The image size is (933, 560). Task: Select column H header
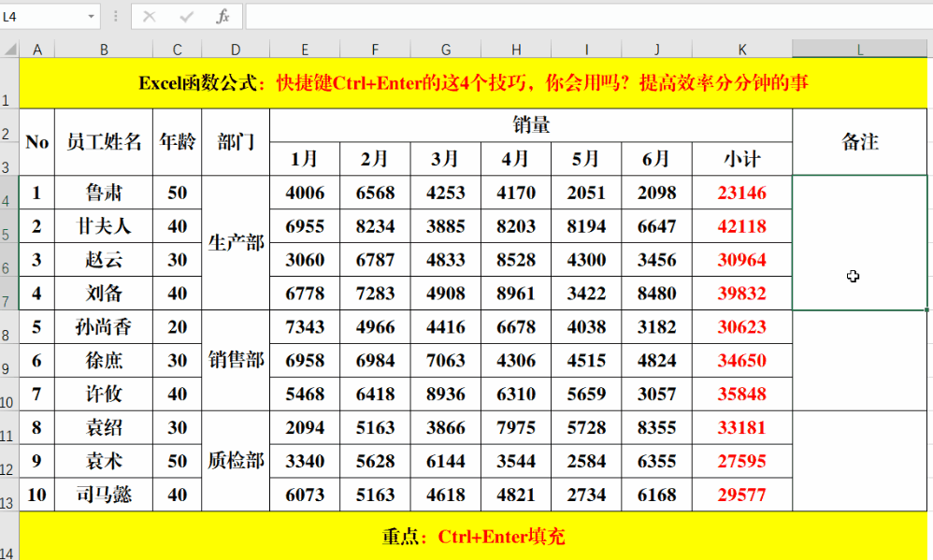coord(516,50)
